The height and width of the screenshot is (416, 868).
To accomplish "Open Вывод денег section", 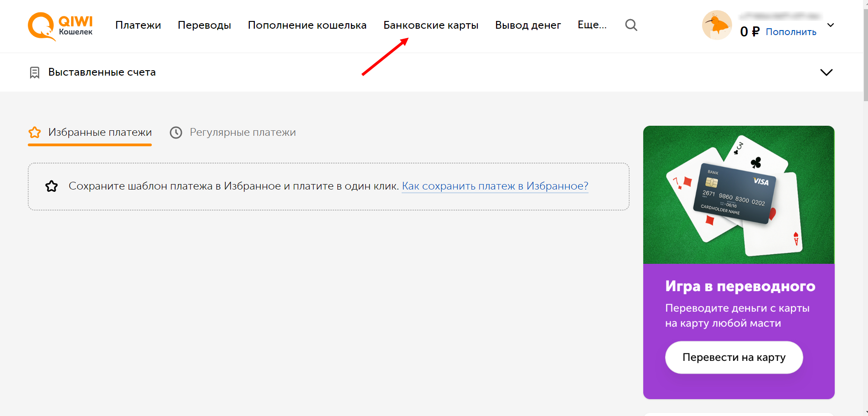I will 528,25.
